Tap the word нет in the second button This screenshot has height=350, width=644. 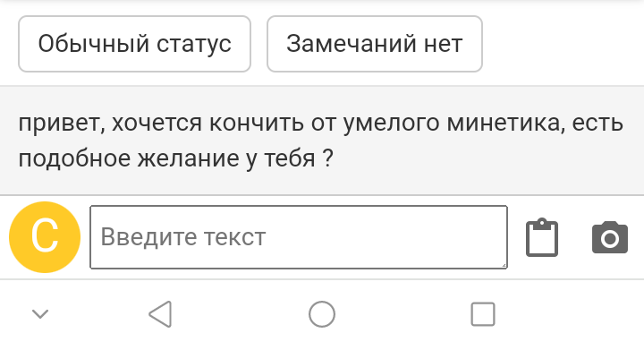tap(443, 44)
